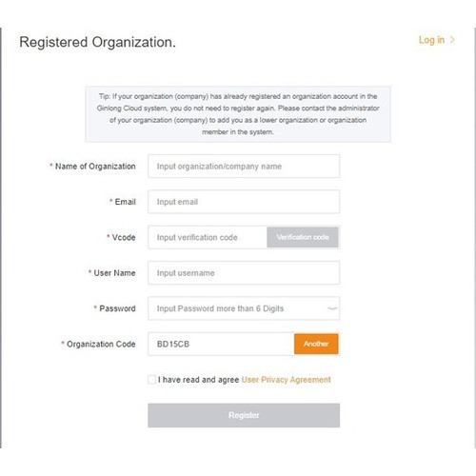Screen dimensions: 476x476
Task: Select the BD15CB Organization Code field
Action: (221, 344)
